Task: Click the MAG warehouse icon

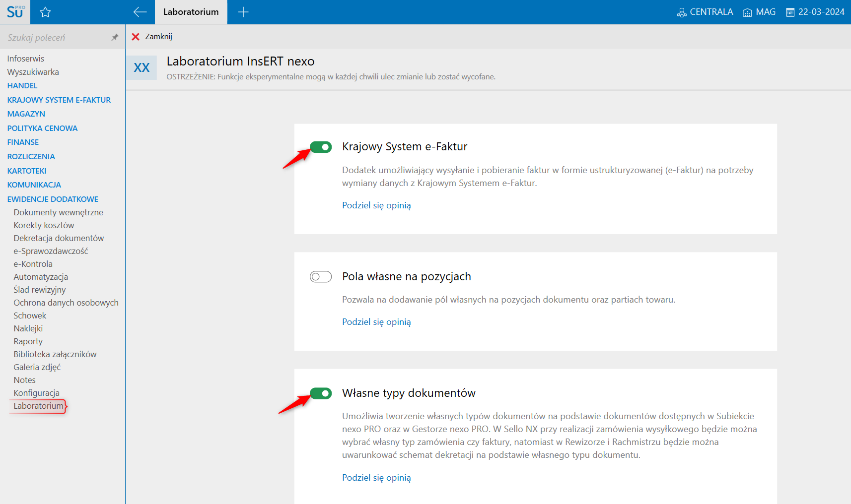Action: [747, 12]
